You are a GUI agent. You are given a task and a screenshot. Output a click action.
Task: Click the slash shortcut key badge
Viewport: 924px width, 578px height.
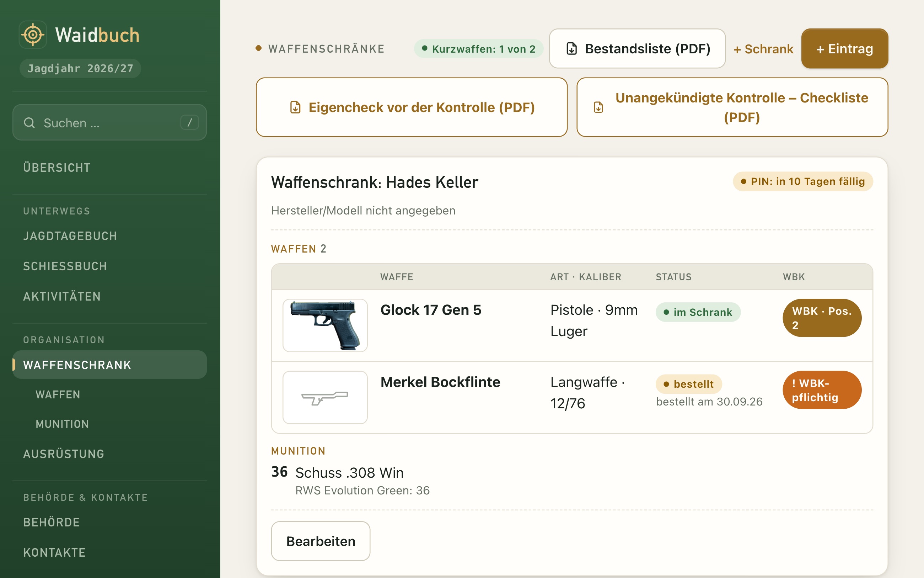pos(190,122)
